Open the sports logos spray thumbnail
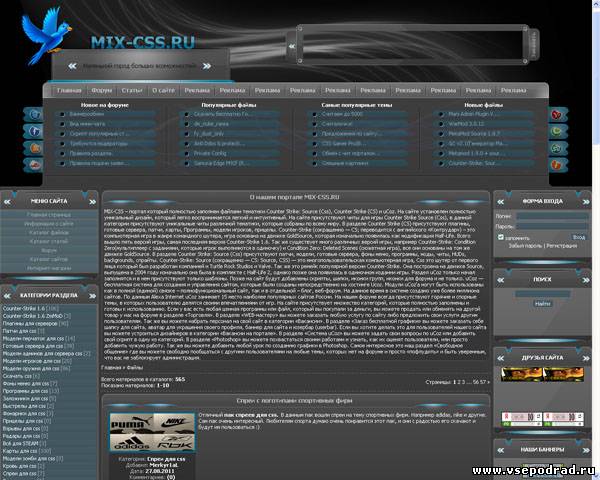Screen dimensions: 600x480 coord(152,432)
